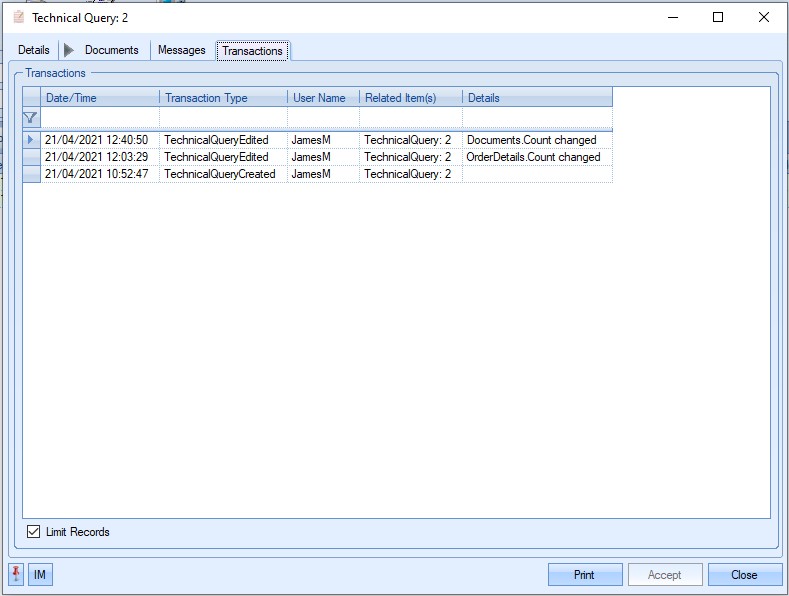Switch to the Details tab

(33, 50)
